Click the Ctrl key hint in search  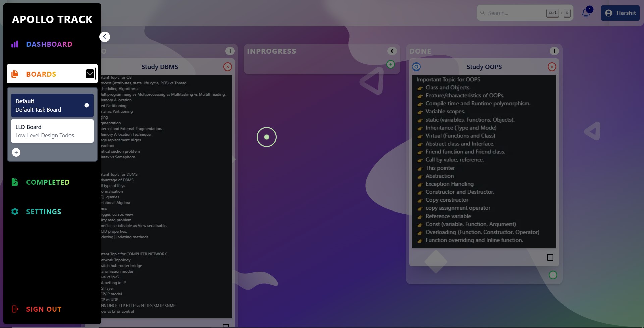553,13
